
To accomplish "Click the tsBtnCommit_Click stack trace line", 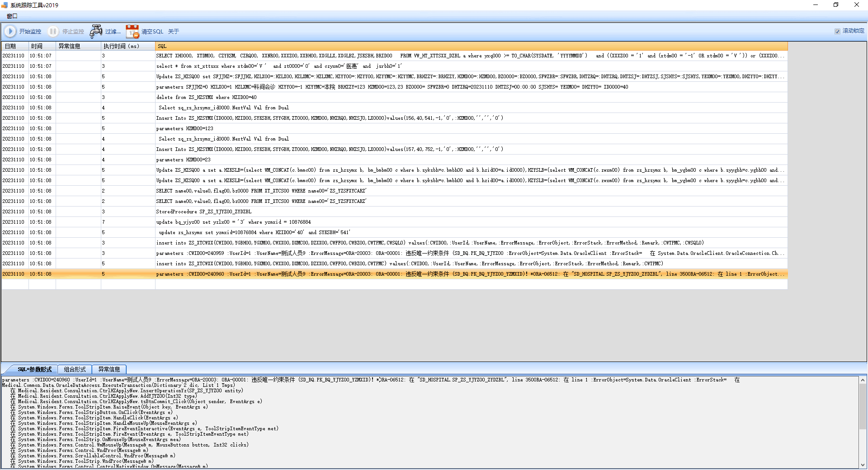I will [136, 401].
